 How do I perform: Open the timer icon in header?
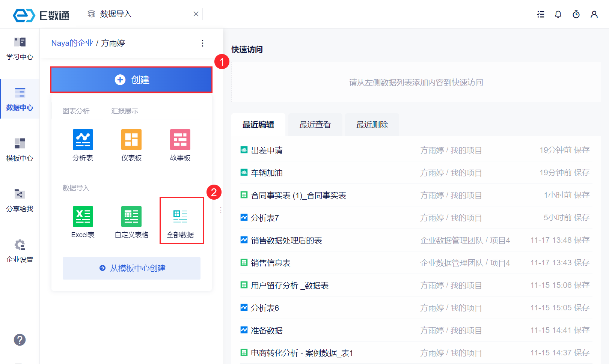pyautogui.click(x=576, y=14)
